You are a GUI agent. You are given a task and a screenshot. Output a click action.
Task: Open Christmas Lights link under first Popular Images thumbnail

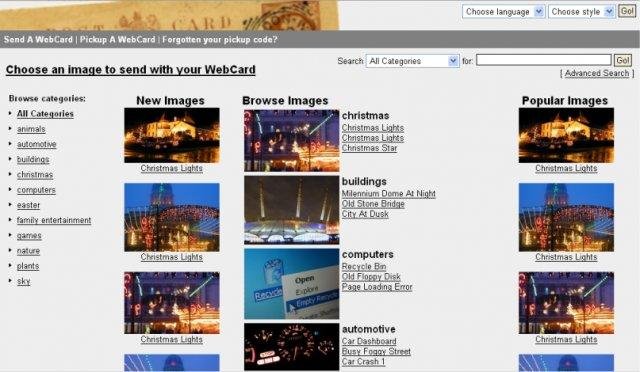point(566,168)
